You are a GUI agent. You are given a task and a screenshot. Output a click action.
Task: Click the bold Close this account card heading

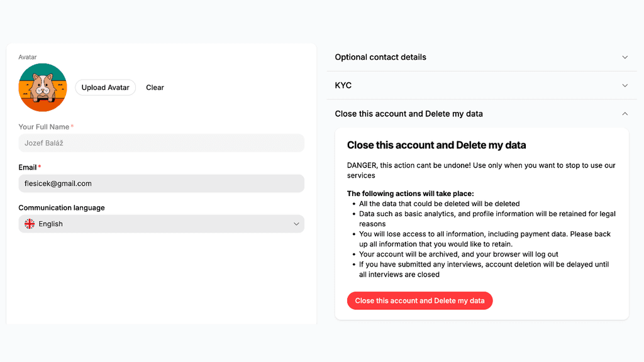tap(436, 145)
